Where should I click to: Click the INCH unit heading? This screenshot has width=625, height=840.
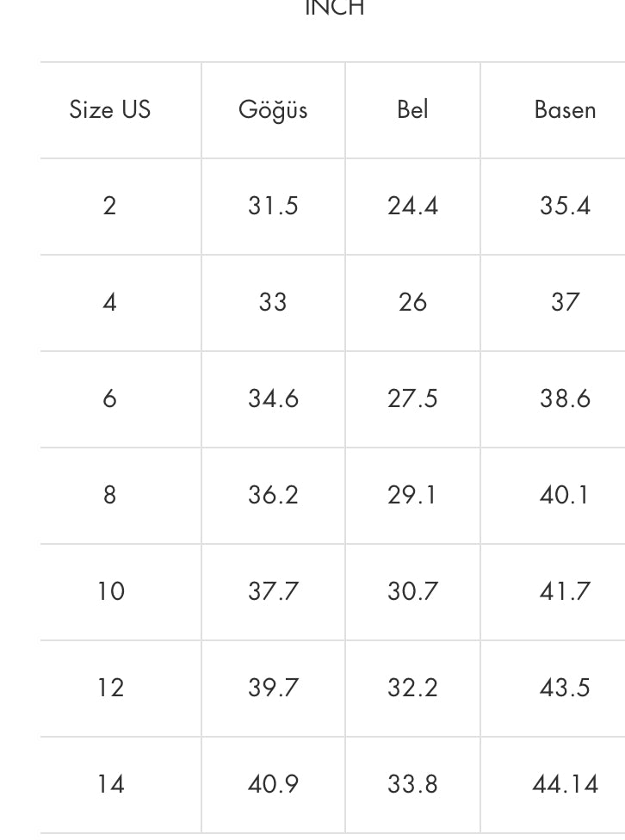point(335,8)
